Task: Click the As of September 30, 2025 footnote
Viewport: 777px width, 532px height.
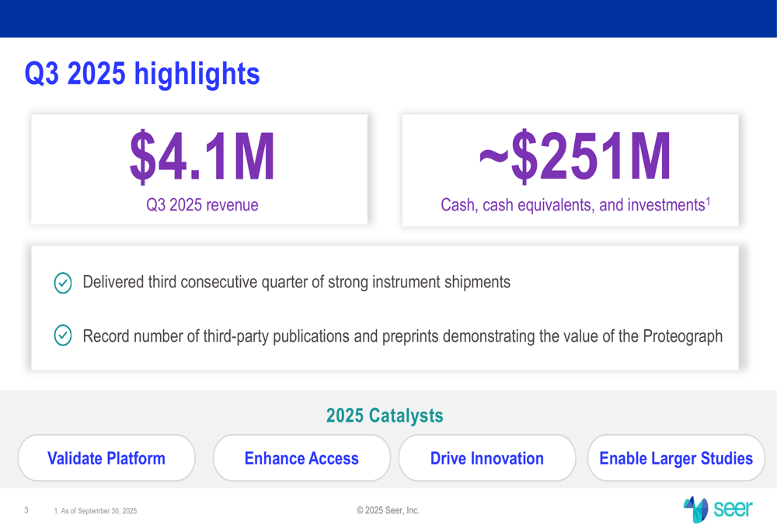Action: coord(96,511)
